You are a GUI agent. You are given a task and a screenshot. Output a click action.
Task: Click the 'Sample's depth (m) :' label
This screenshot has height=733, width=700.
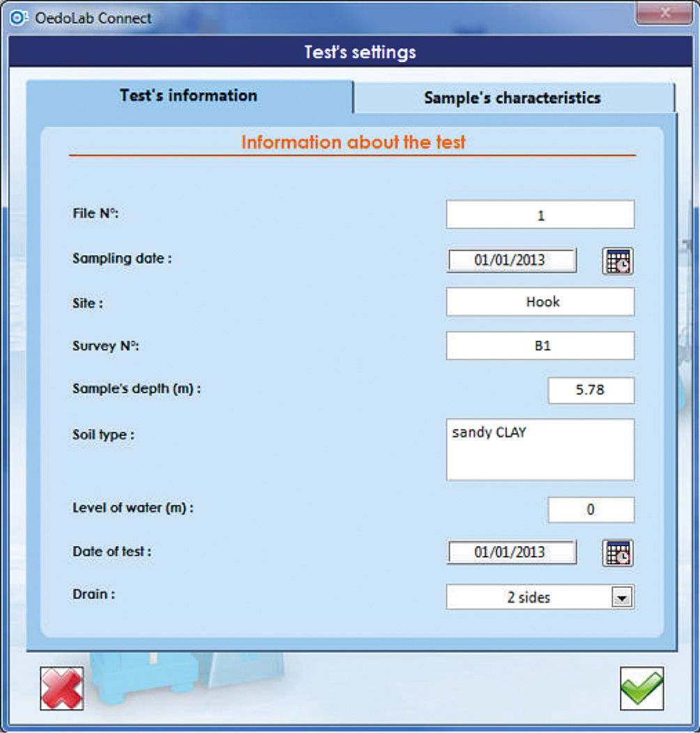137,389
